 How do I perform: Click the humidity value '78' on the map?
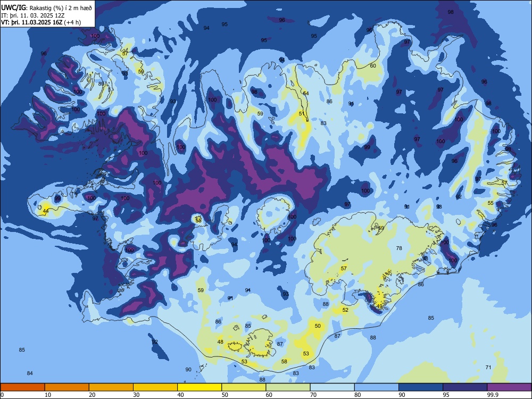(399, 248)
